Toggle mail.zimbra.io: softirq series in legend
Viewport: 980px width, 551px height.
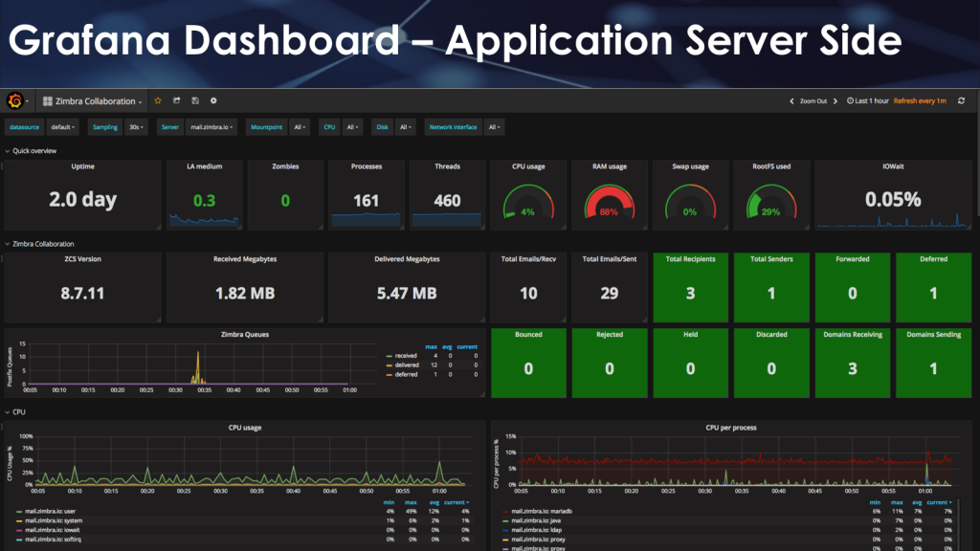click(x=54, y=540)
